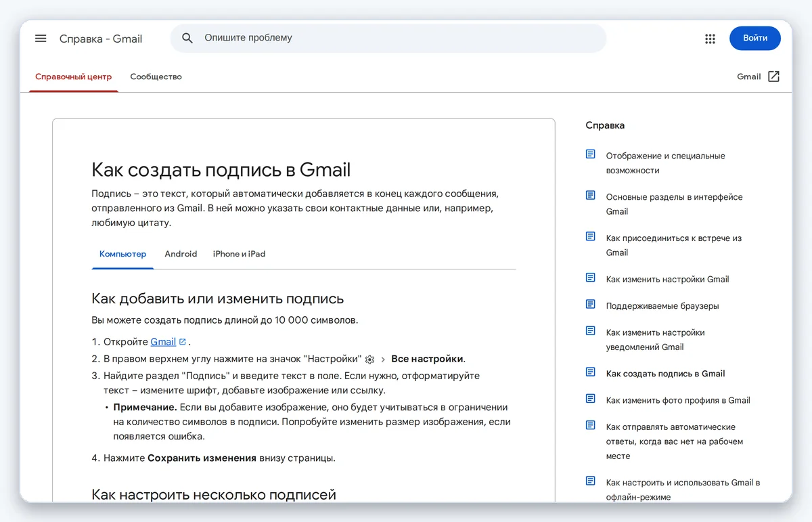The image size is (812, 522).
Task: Click the article icon beside "Как настроить и использовать Gmail в офлайн-режиме"
Action: click(591, 481)
